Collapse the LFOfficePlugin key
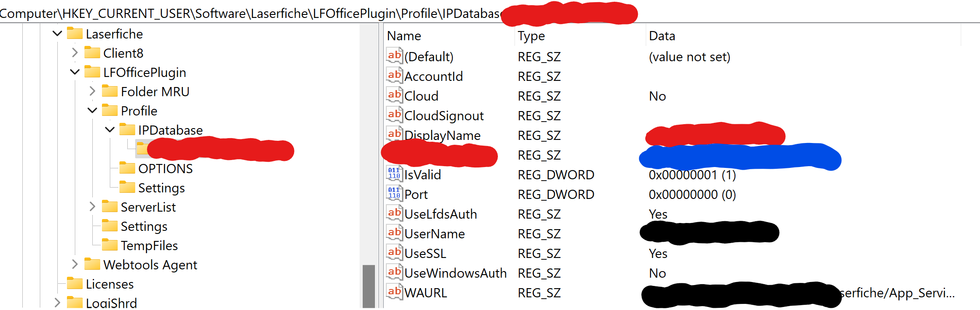Image resolution: width=980 pixels, height=310 pixels. (x=75, y=72)
